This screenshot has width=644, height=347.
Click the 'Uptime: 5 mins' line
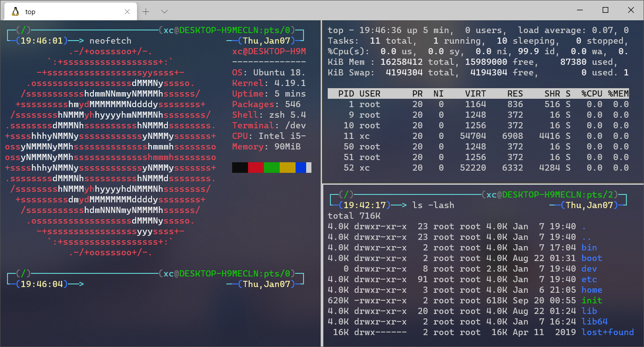269,94
